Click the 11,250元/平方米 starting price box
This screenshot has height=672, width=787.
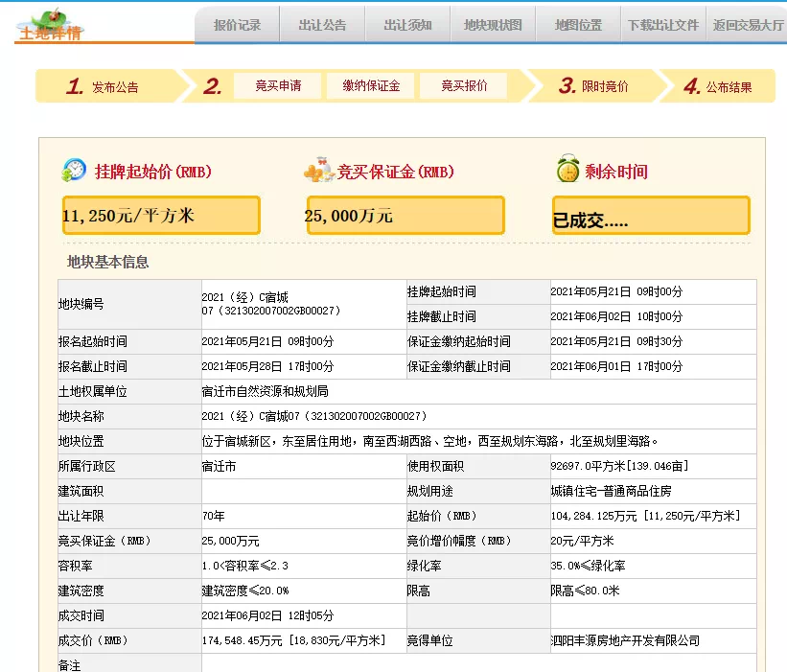(x=161, y=216)
